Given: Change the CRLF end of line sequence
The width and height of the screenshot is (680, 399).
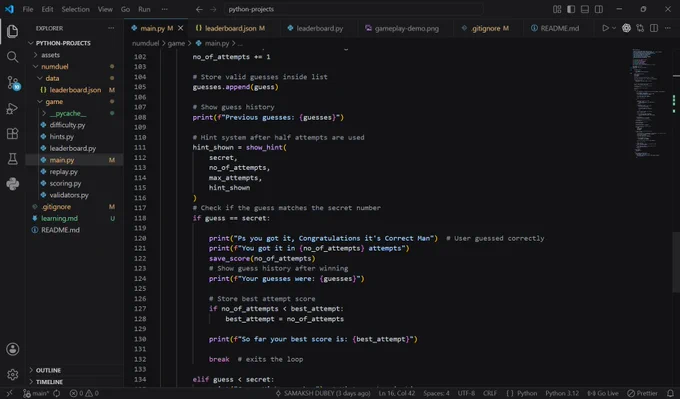Looking at the screenshot, I should point(490,393).
